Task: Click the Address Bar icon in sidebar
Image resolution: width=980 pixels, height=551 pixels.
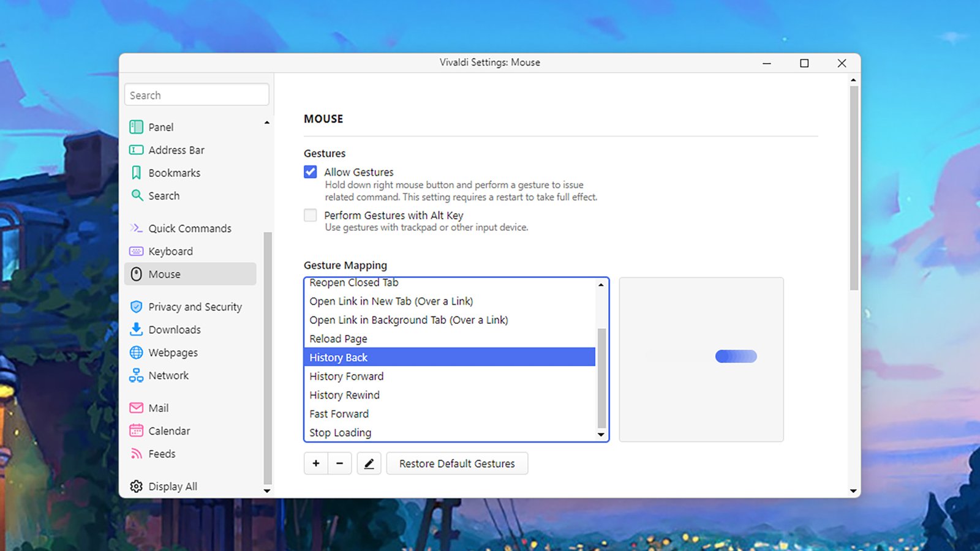Action: coord(137,150)
